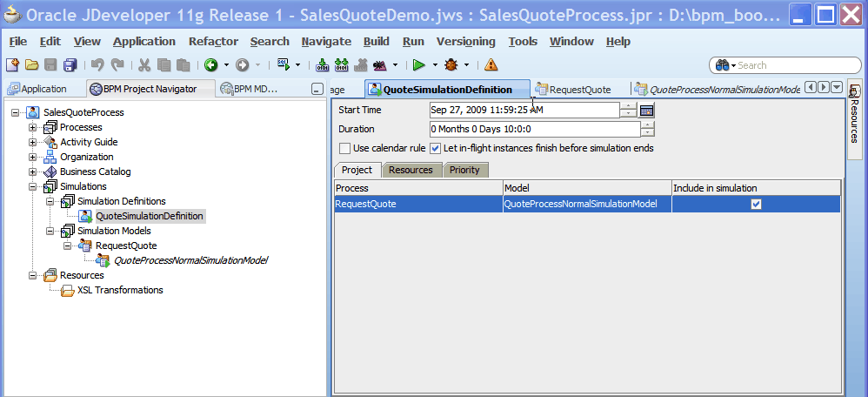Open the QuoteProcessNormalSimulationModel editor tab
Screen dimensions: 868x397
[718, 90]
